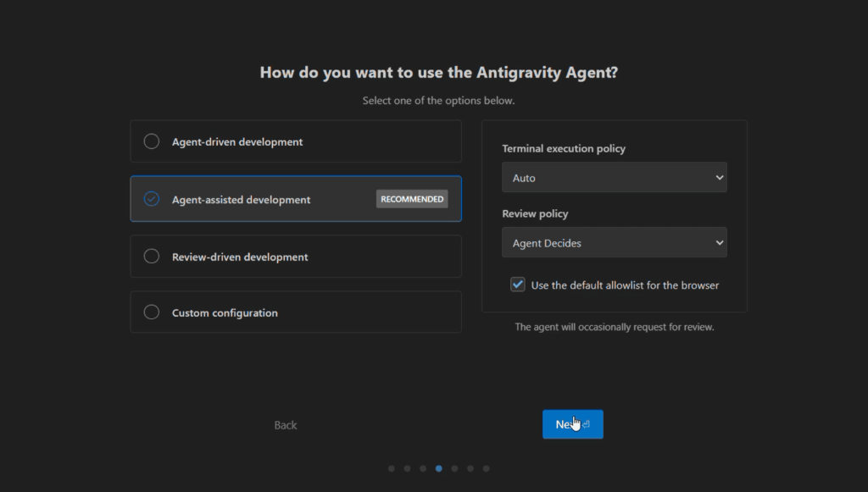Go Back to the previous step
The image size is (868, 492).
286,425
